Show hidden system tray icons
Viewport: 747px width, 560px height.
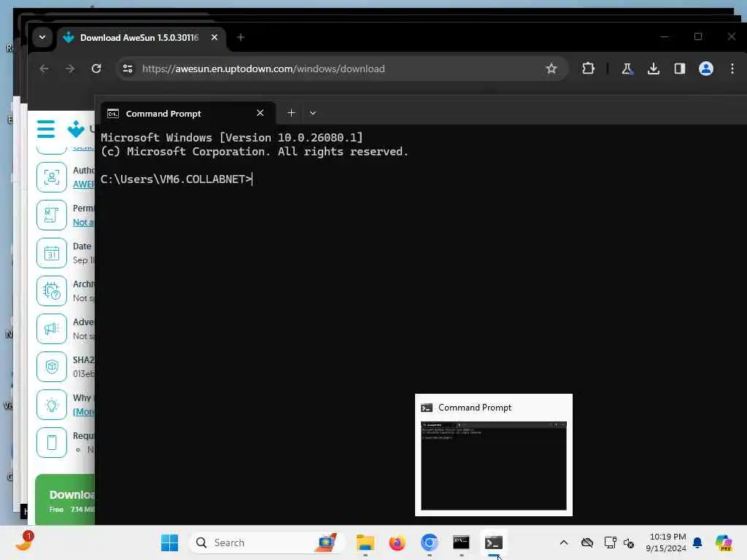pyautogui.click(x=564, y=542)
